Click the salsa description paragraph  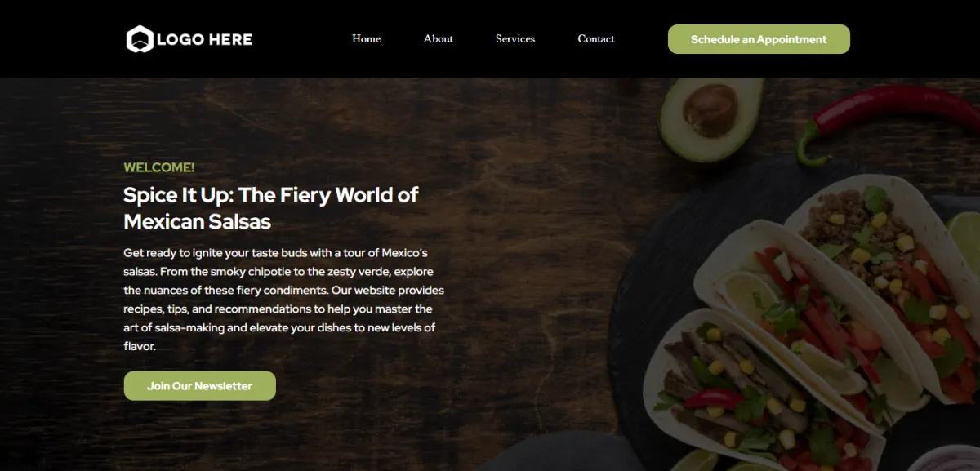coord(283,300)
